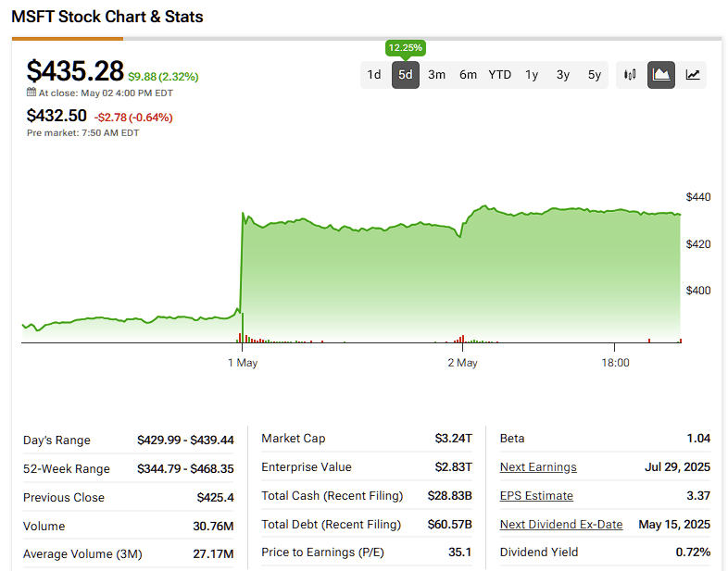The image size is (728, 571).
Task: Click the 2 May marker on chart axis
Action: coord(462,363)
